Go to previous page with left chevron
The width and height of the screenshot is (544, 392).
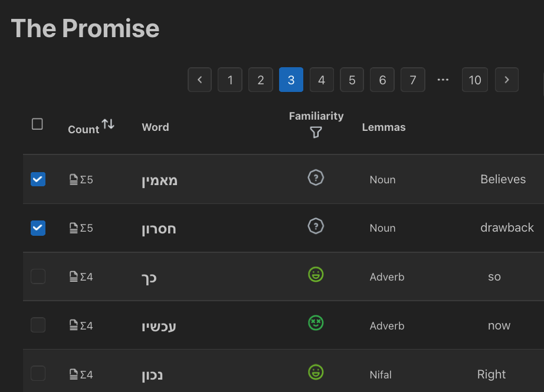[200, 80]
